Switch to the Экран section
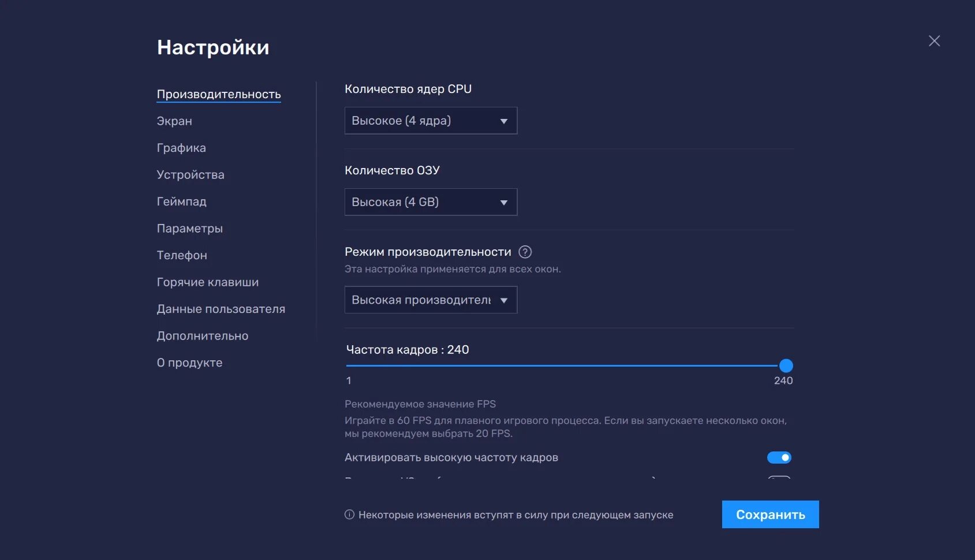 pos(174,121)
